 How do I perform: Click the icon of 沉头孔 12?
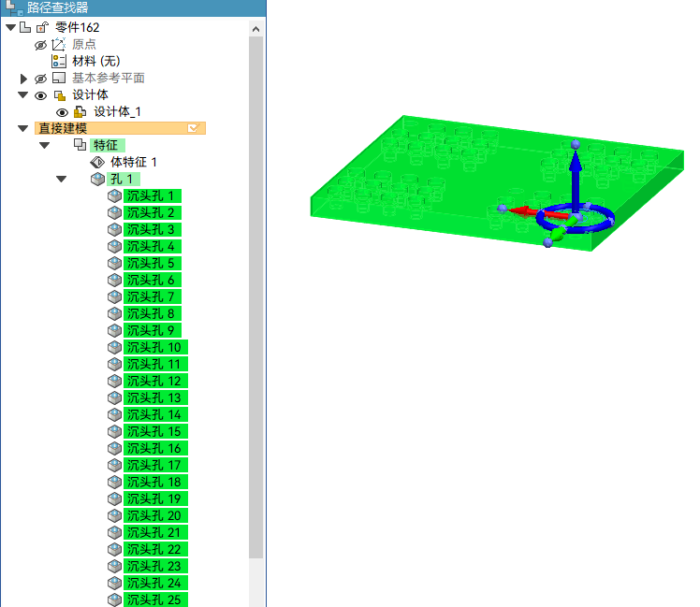[115, 382]
